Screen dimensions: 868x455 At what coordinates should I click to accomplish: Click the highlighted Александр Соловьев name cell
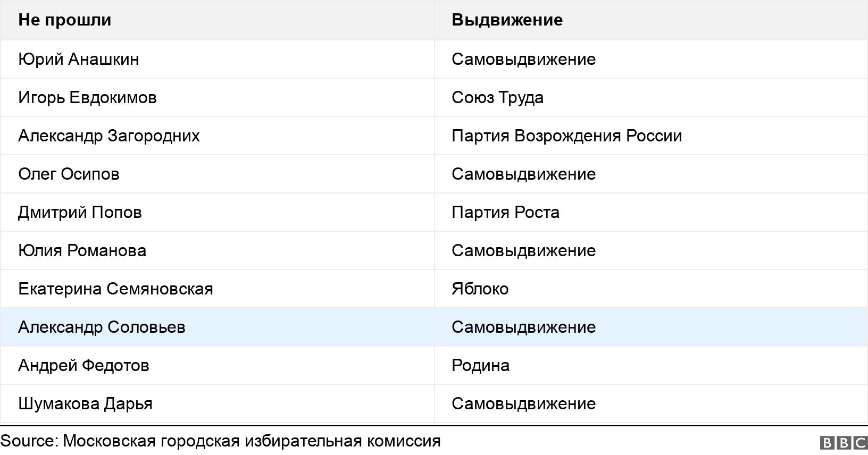[x=102, y=327]
